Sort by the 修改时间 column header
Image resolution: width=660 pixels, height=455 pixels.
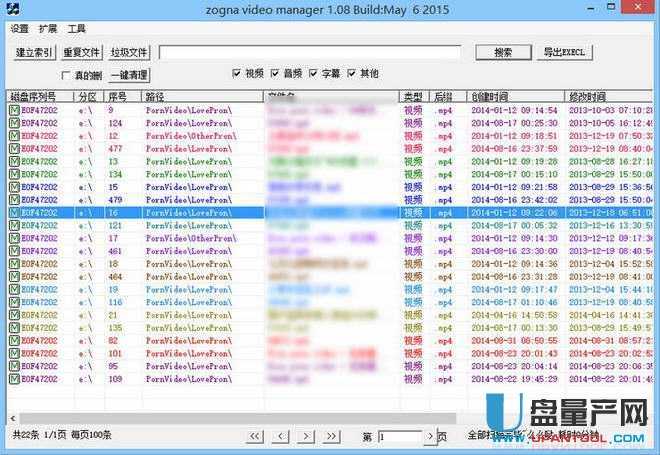[x=609, y=97]
